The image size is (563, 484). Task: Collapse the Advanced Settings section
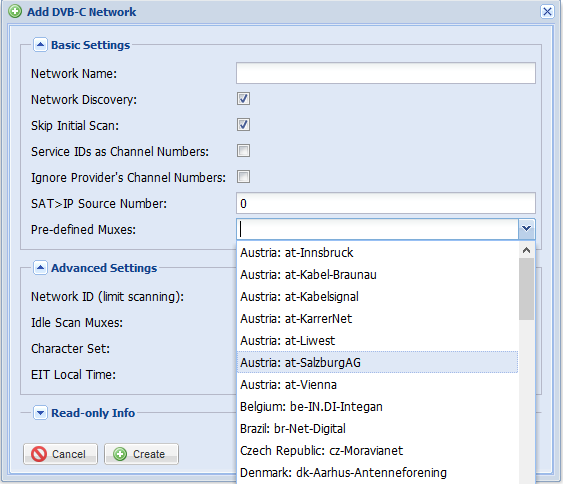(x=40, y=268)
